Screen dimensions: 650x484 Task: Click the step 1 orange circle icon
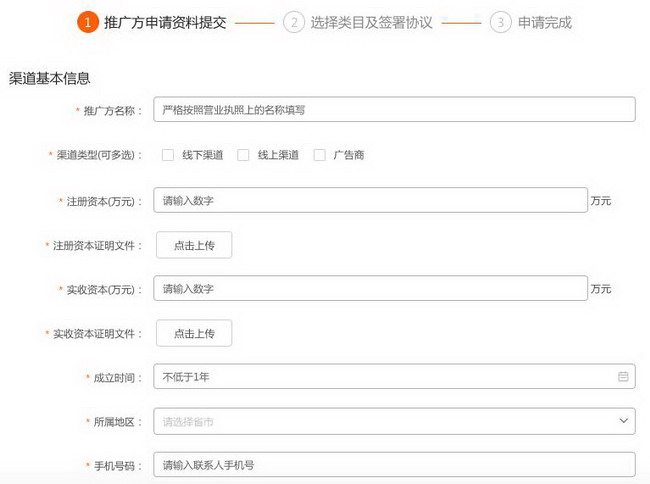[88, 22]
